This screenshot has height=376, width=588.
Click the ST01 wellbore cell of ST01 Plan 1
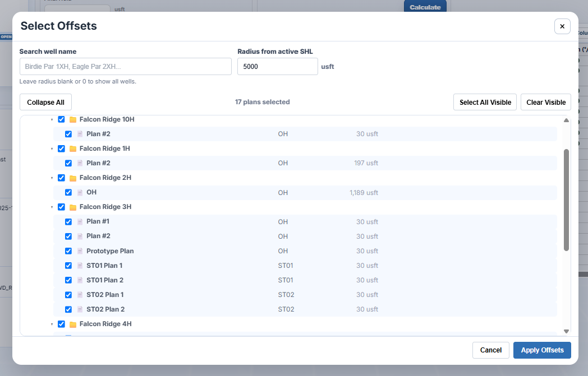pos(286,266)
